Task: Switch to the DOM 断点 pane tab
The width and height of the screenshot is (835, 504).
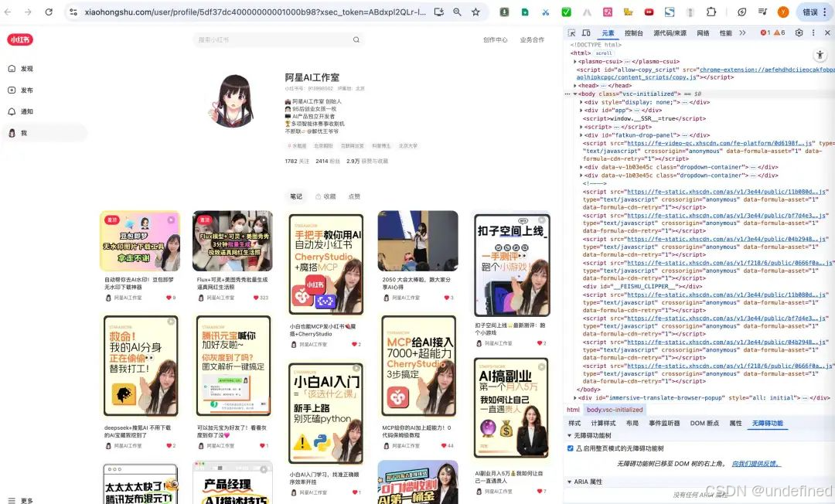Action: (x=704, y=423)
